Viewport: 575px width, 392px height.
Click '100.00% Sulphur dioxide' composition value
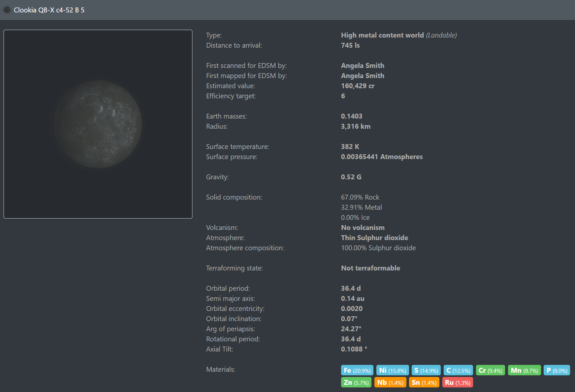(x=378, y=248)
